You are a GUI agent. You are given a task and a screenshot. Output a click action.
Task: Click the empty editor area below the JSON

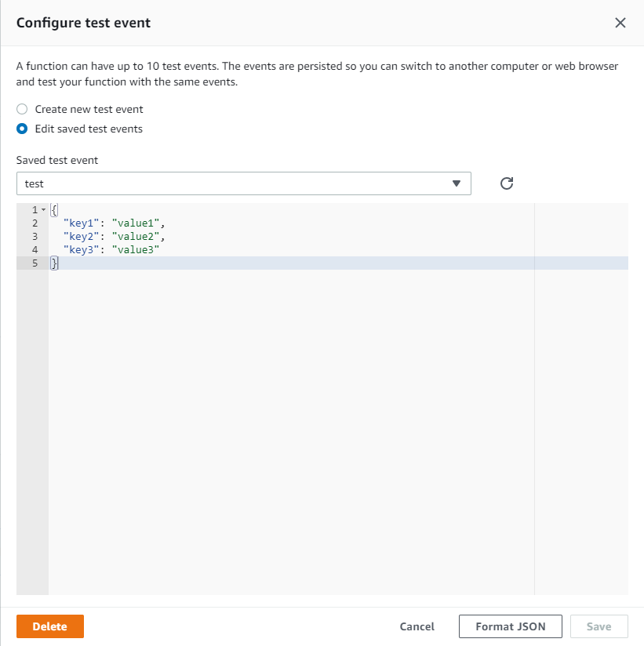(x=275, y=392)
